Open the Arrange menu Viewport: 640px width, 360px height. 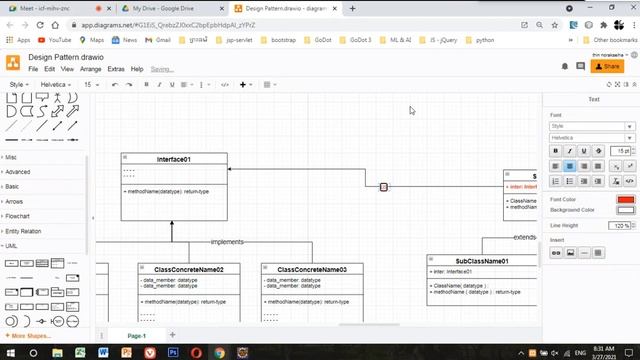[91, 69]
